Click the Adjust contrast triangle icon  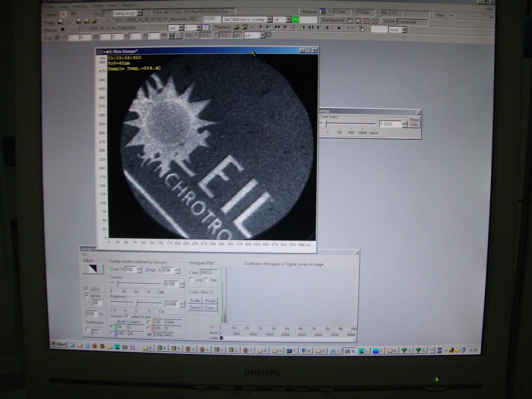pos(93,268)
